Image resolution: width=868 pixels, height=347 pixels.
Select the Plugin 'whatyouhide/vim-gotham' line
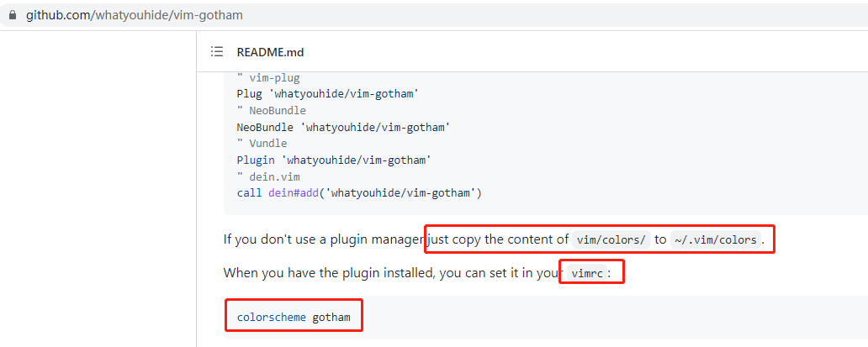334,160
